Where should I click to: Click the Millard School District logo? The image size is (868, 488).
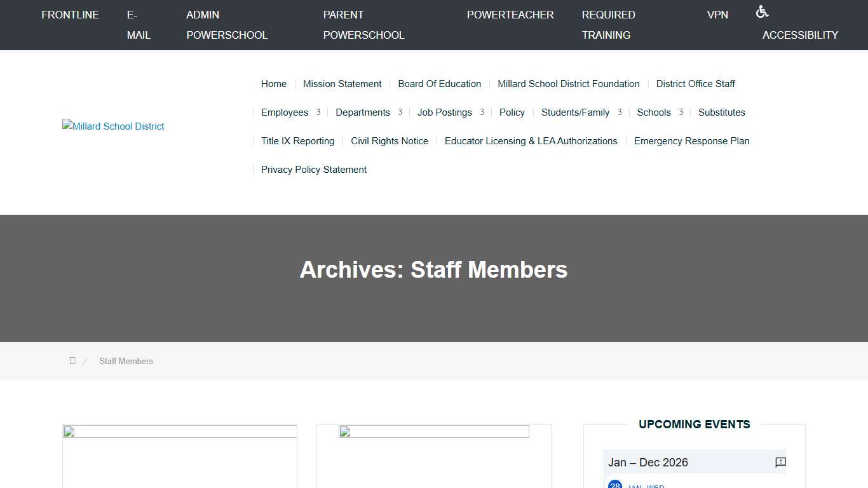click(x=112, y=126)
